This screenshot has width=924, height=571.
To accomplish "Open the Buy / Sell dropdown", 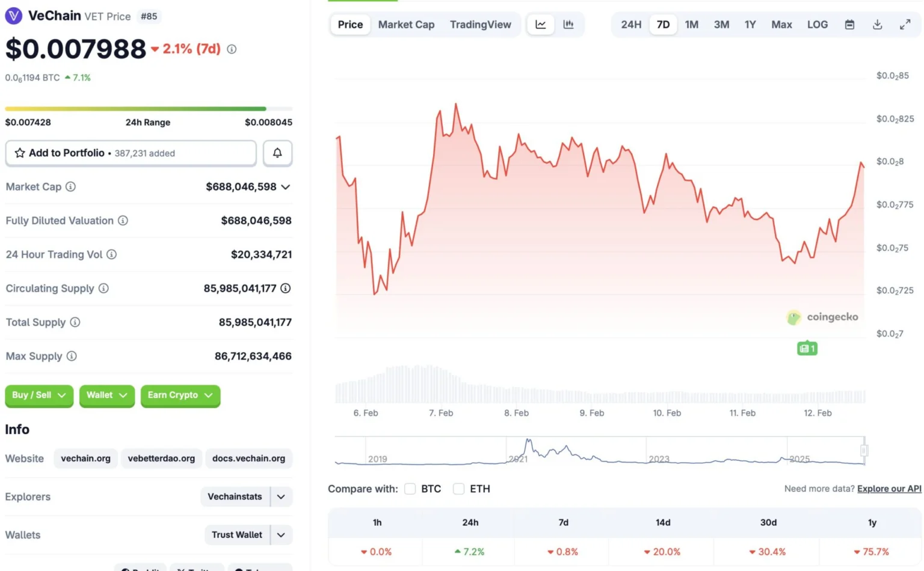I will click(x=39, y=395).
